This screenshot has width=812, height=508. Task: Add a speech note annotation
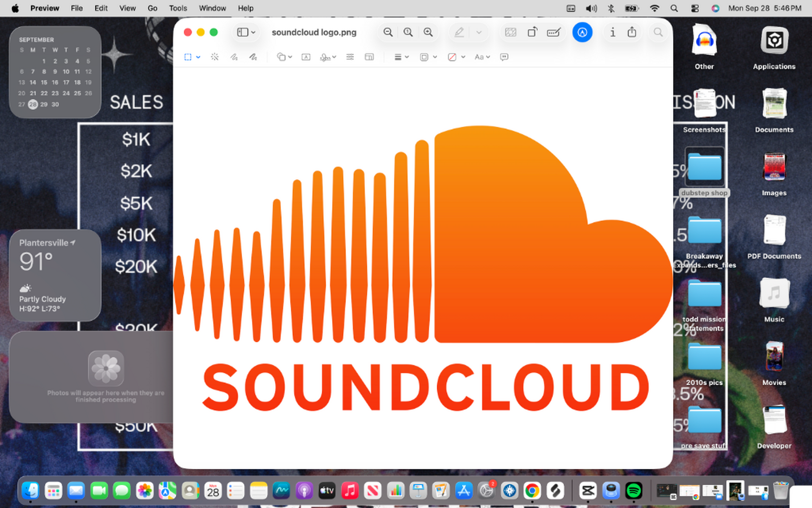pyautogui.click(x=504, y=57)
